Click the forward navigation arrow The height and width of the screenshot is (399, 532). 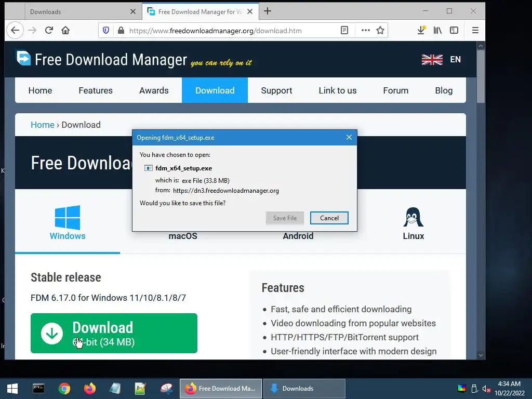coord(32,30)
